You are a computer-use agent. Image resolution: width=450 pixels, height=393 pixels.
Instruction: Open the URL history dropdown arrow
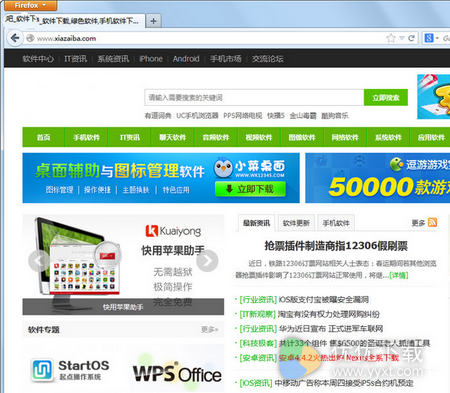(x=402, y=38)
